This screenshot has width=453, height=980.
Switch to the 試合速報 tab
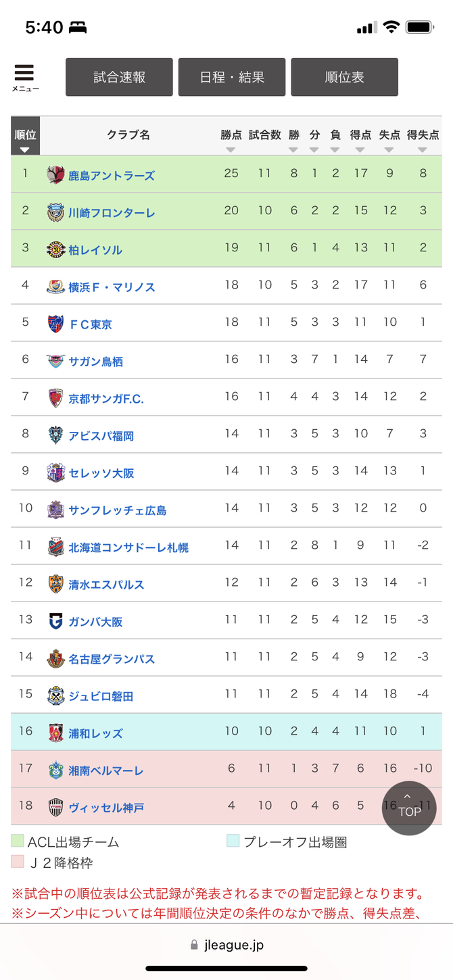click(119, 77)
